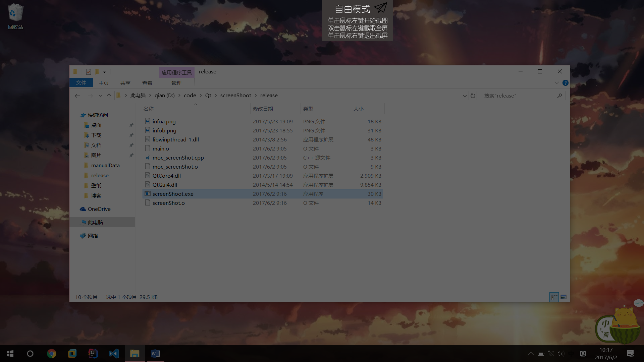Open Chrome from the taskbar
The height and width of the screenshot is (362, 644).
(x=51, y=354)
